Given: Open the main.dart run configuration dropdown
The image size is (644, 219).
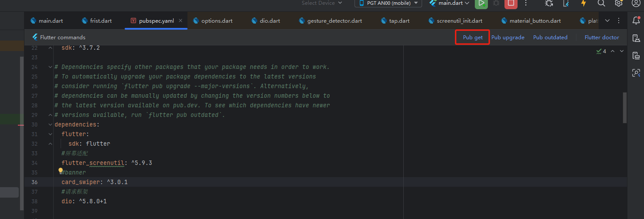Looking at the screenshot, I should [x=449, y=3].
